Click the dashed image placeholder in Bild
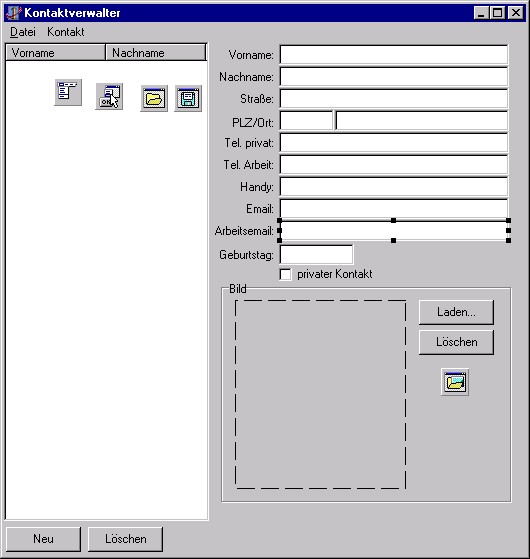Screen dimensions: 530x559 click(320, 394)
